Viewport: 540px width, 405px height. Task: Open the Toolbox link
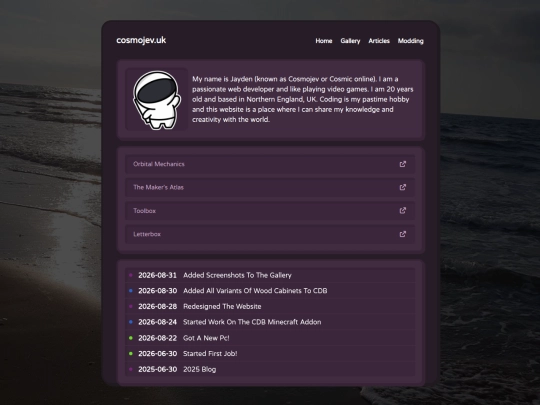click(270, 211)
